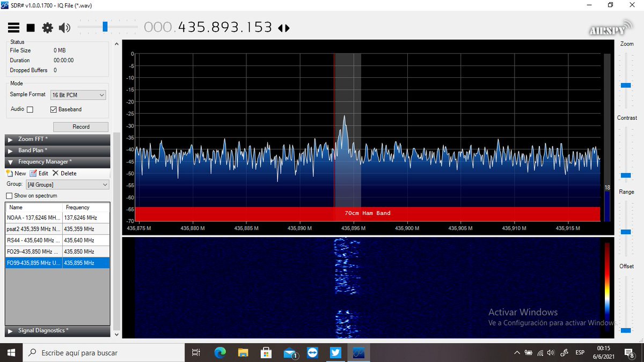Click the SDR# taskbar icon

pos(358,353)
